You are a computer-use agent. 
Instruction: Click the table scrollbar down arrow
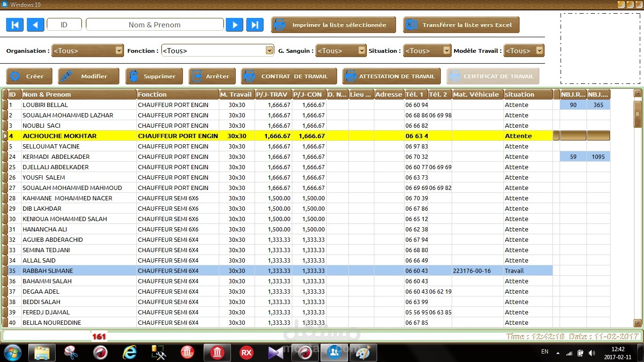tap(638, 323)
